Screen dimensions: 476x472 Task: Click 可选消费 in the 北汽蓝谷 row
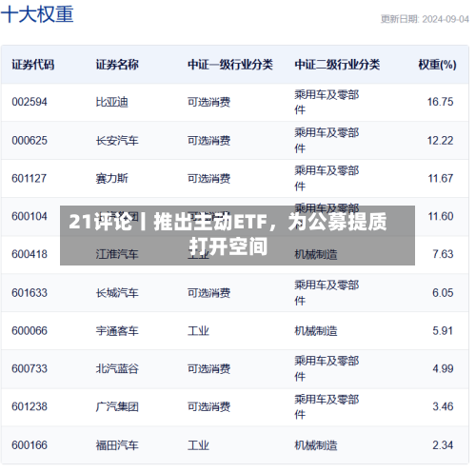tap(208, 369)
